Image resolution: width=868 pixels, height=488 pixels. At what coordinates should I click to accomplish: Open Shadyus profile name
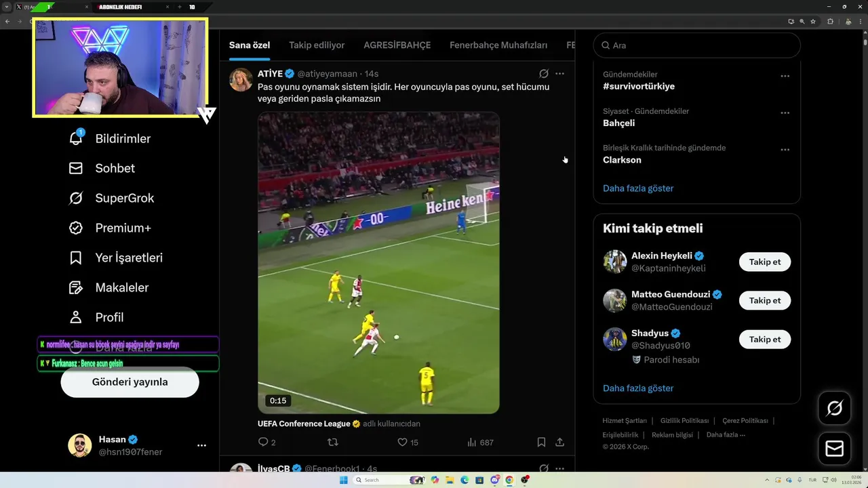click(x=650, y=333)
